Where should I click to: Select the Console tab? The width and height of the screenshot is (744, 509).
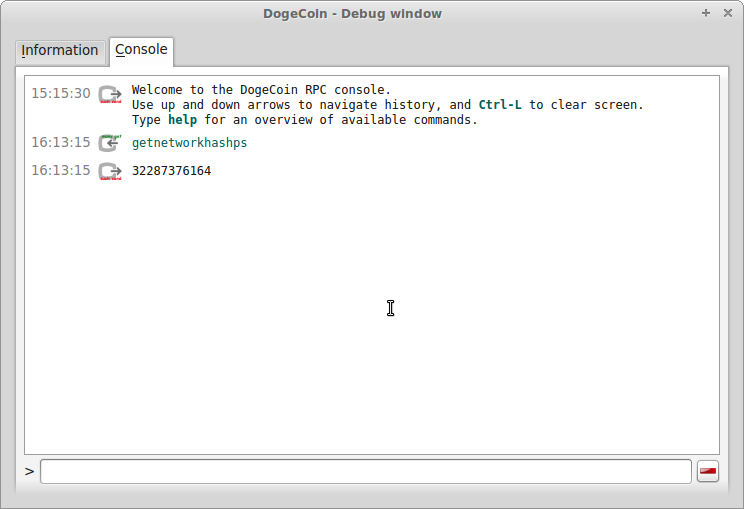point(141,50)
